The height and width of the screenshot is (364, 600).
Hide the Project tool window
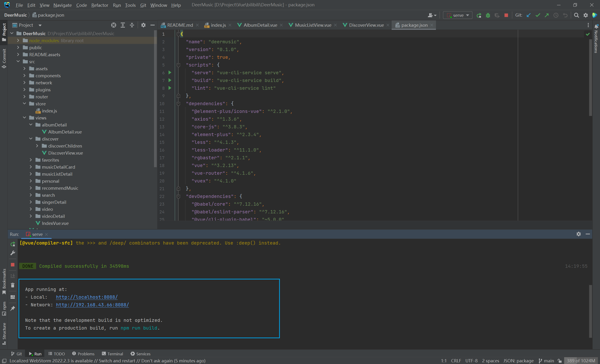152,25
